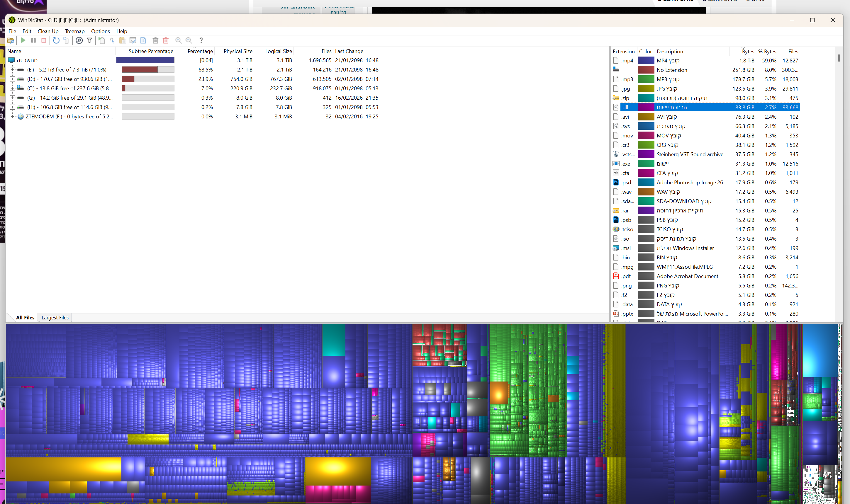
Task: Expand the (E:) drive tree node
Action: click(12, 70)
